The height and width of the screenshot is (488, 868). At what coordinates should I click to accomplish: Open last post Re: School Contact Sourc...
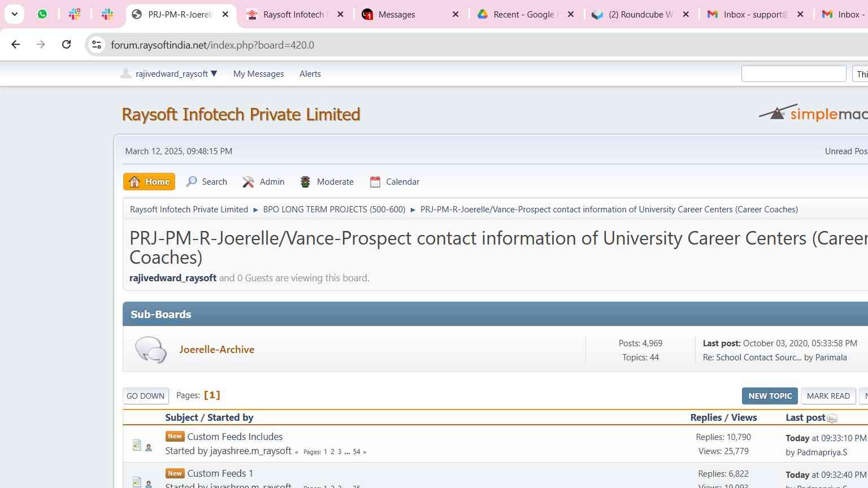752,358
